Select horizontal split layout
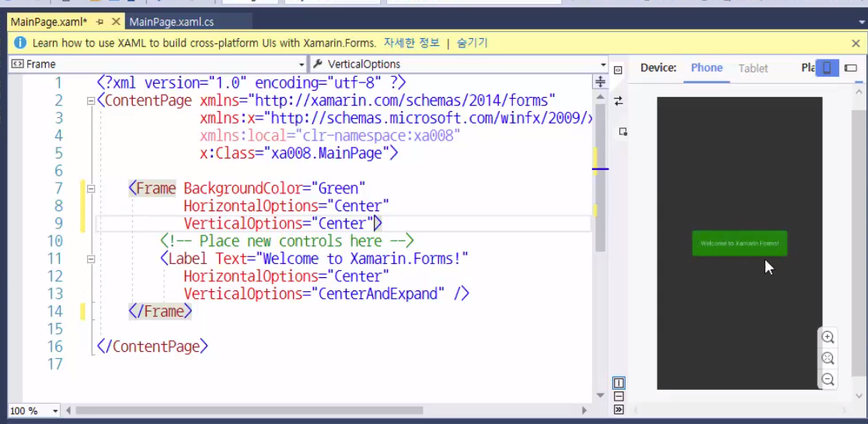Image resolution: width=868 pixels, height=424 pixels. pyautogui.click(x=619, y=396)
